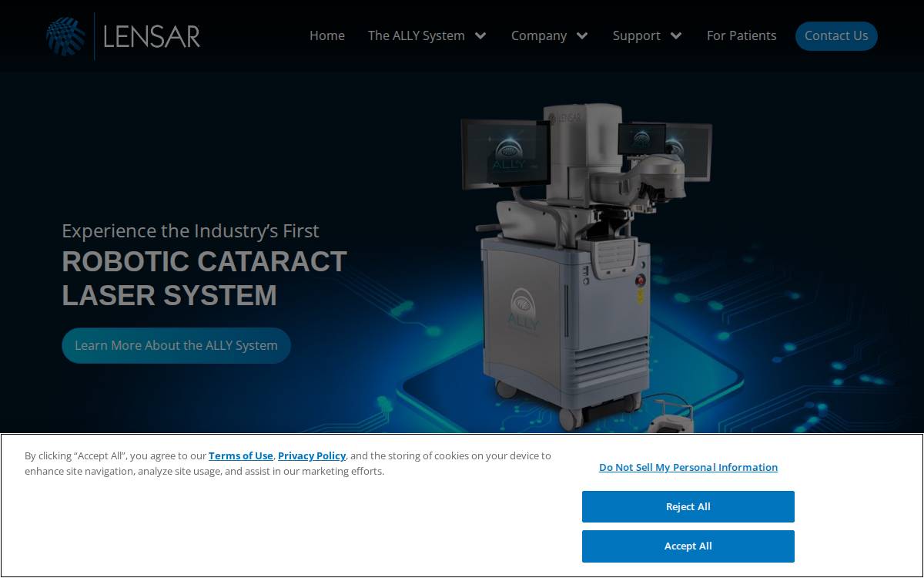Image resolution: width=924 pixels, height=578 pixels.
Task: Click the ROBOTIC CATARACT LASER SYSTEM heading
Action: tap(205, 278)
